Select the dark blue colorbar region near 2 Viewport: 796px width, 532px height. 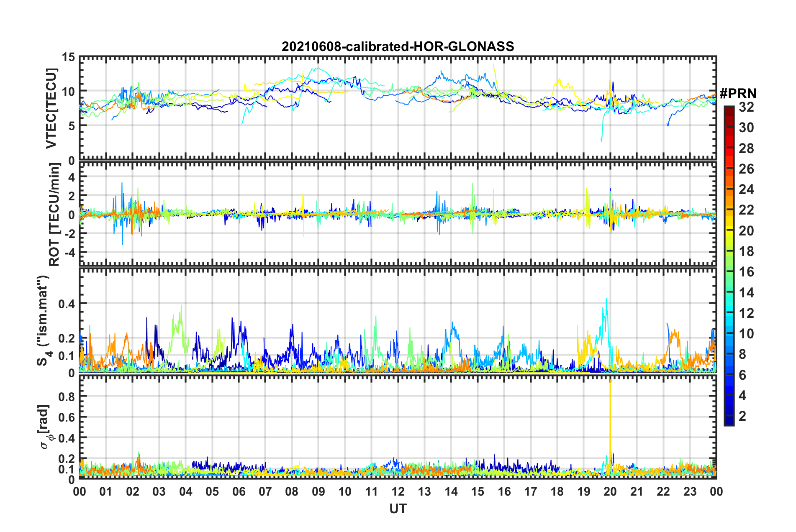pyautogui.click(x=729, y=416)
